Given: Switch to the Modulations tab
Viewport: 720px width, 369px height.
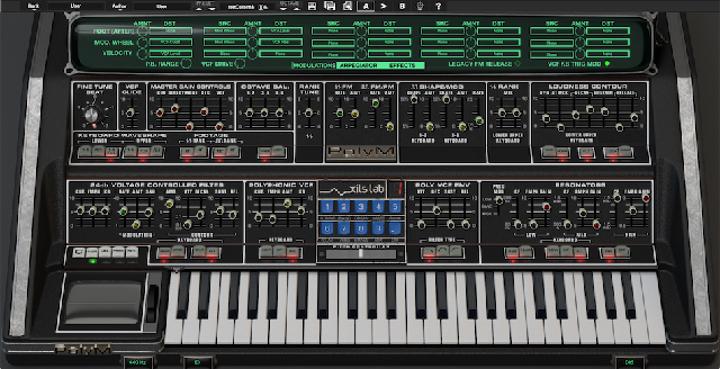Looking at the screenshot, I should pos(314,66).
